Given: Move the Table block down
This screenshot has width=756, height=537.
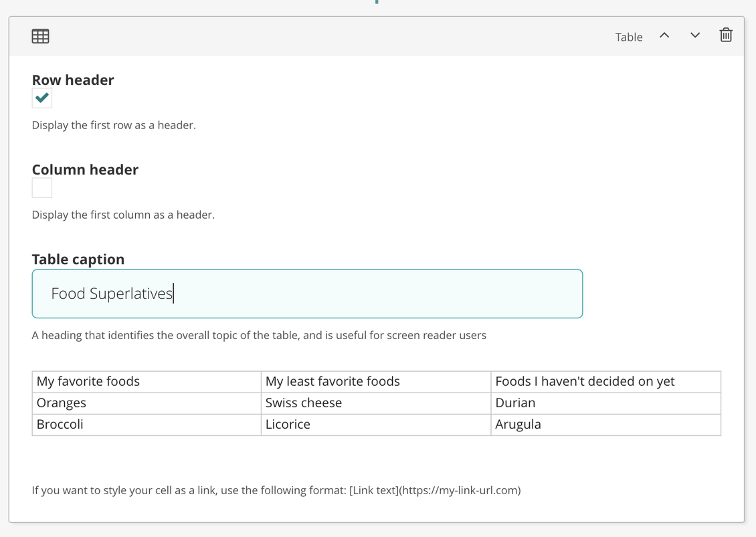Looking at the screenshot, I should tap(694, 35).
